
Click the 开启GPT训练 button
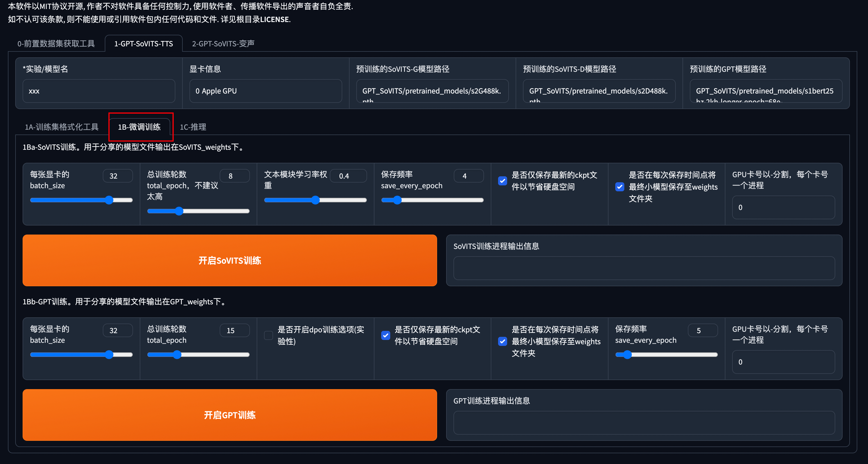(230, 415)
